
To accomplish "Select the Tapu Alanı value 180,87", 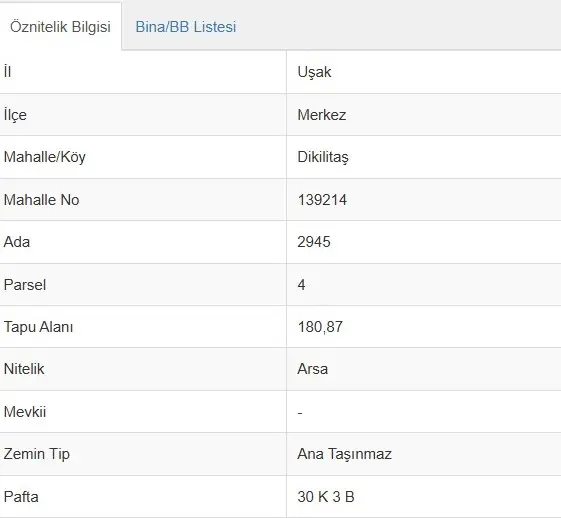I will click(x=320, y=327).
